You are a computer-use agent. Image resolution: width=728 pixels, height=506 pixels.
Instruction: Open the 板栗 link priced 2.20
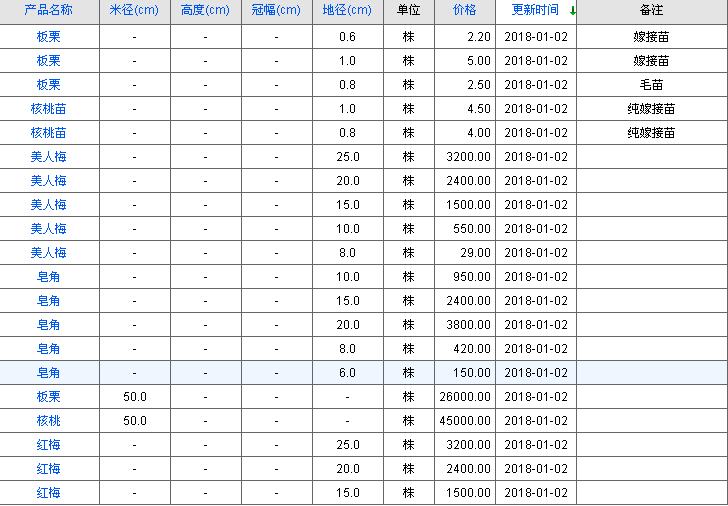pos(48,37)
